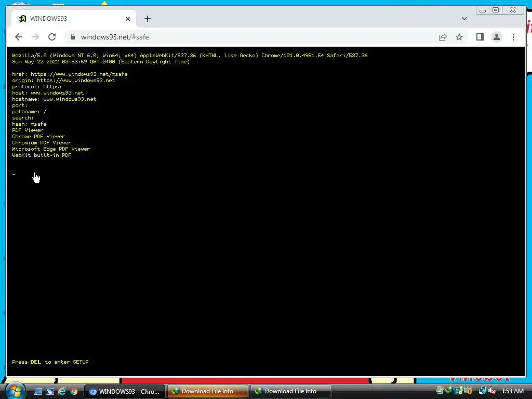Open the Chrome three-dot menu

[513, 37]
